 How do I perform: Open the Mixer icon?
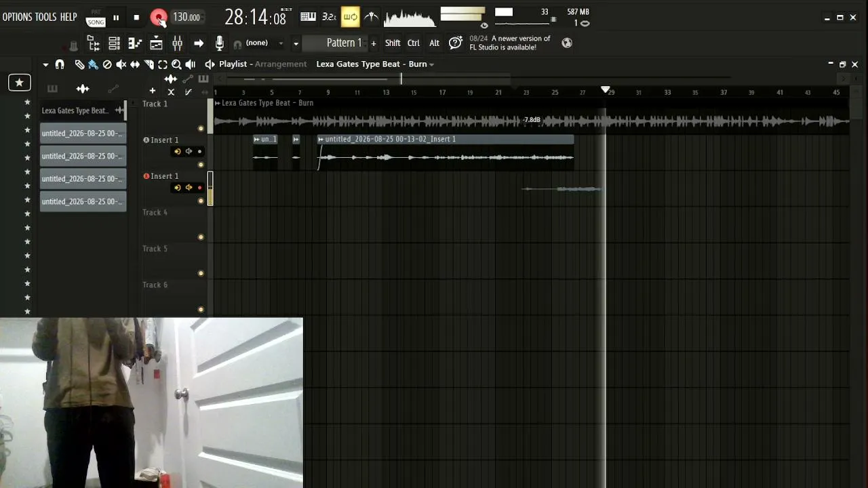pos(177,43)
